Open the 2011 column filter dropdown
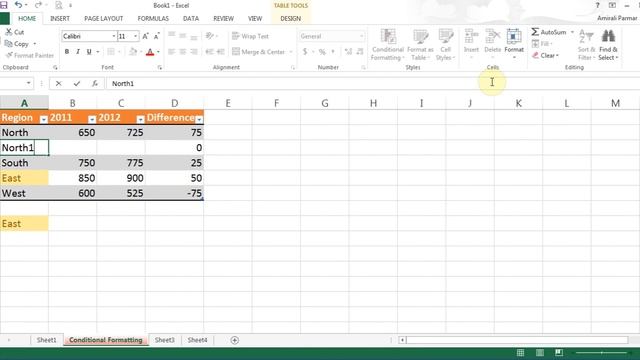This screenshot has width=640, height=360. click(92, 119)
